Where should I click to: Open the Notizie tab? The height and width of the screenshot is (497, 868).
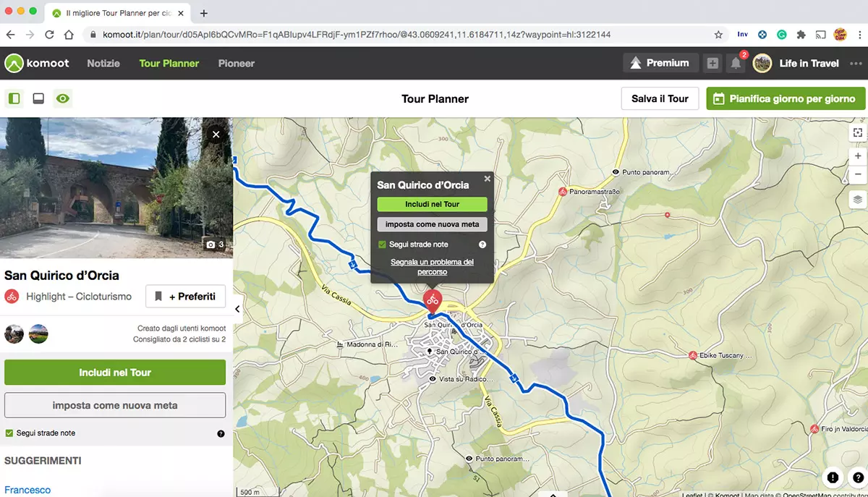click(x=103, y=63)
